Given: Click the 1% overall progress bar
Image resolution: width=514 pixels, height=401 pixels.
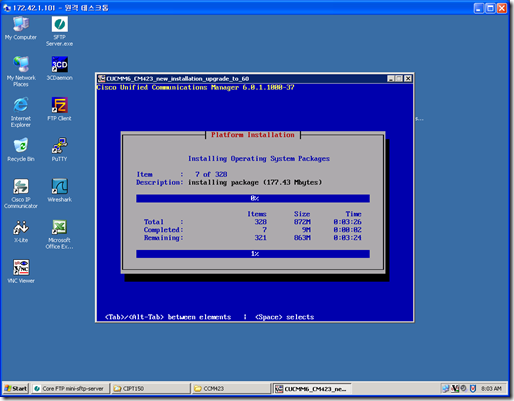Looking at the screenshot, I should coord(253,254).
